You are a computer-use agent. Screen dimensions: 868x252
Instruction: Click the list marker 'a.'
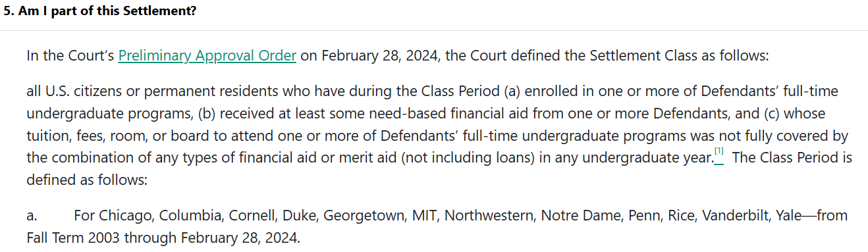tap(32, 215)
